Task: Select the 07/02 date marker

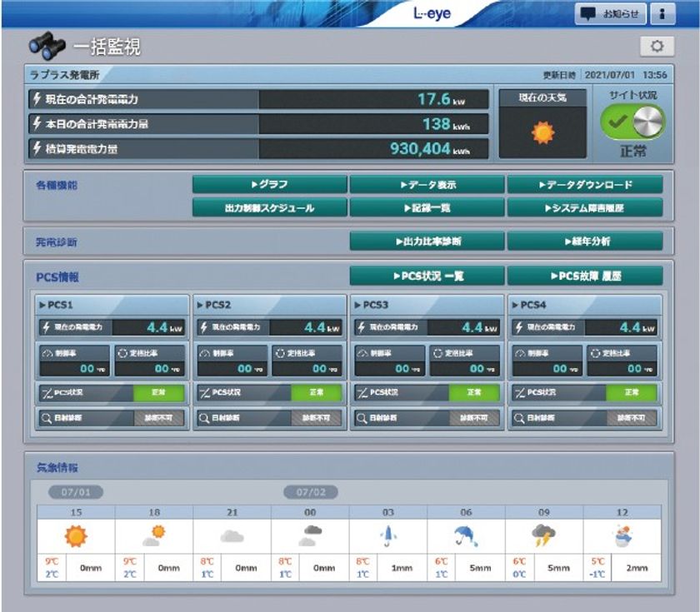Action: [x=311, y=492]
